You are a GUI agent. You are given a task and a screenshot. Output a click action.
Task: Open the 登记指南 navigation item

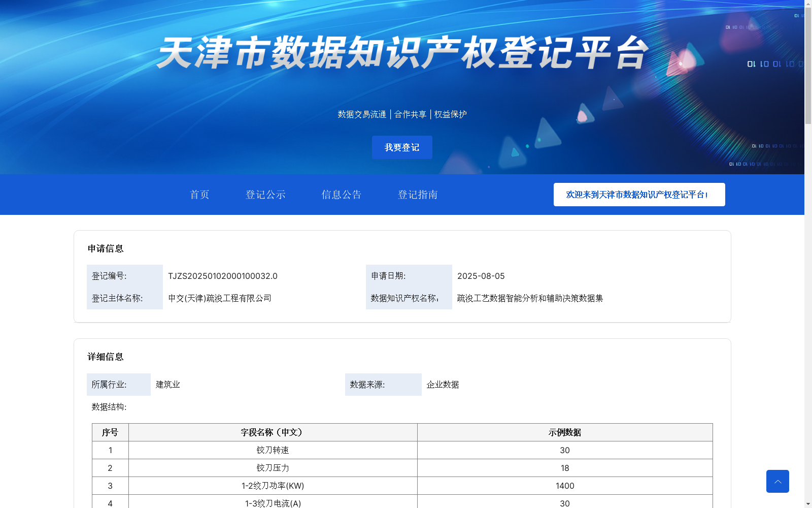point(418,195)
